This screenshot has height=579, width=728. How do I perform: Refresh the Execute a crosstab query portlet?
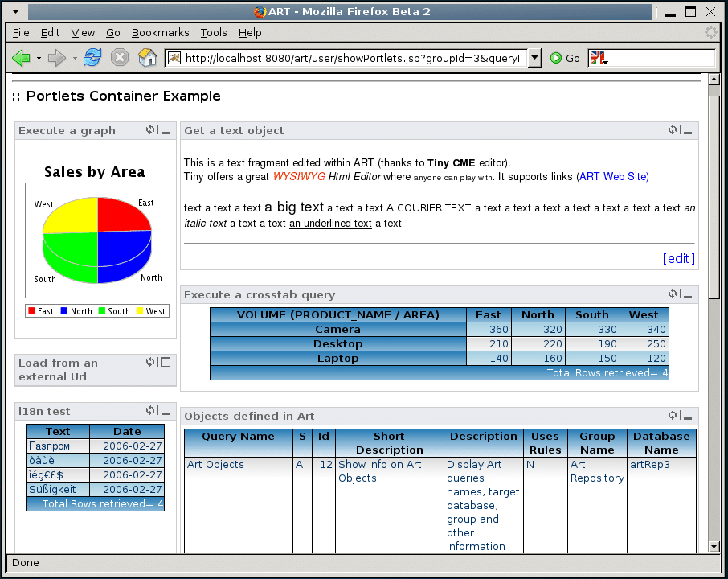click(673, 294)
